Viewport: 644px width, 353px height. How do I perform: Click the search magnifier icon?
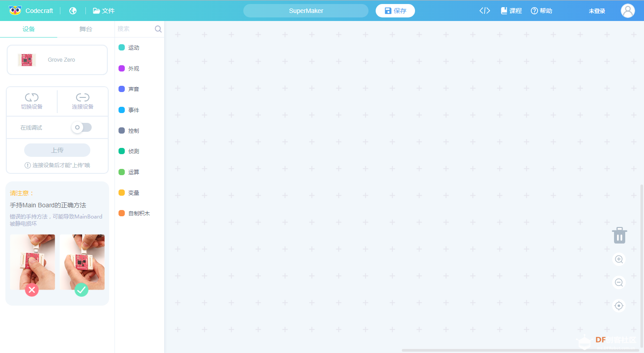click(158, 29)
